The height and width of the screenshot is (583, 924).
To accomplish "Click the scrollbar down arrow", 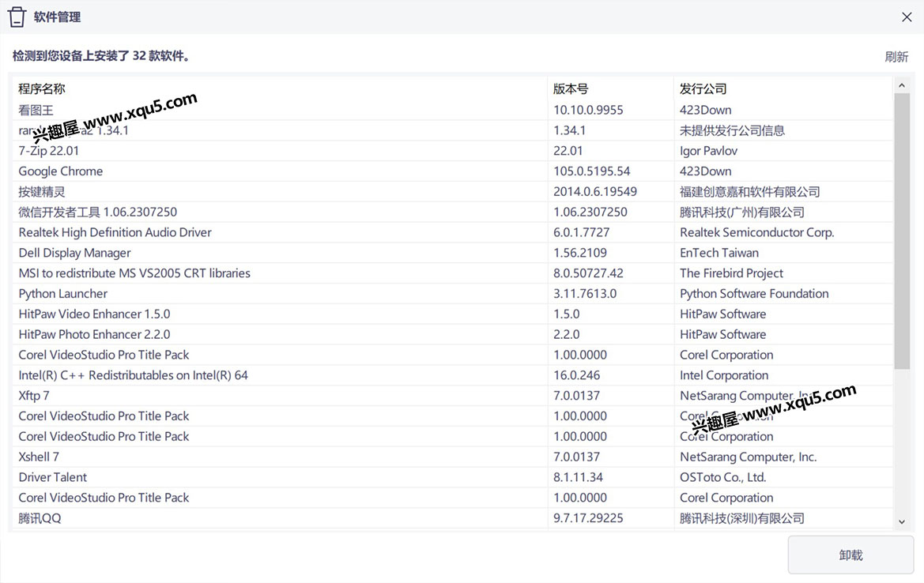I will pyautogui.click(x=902, y=521).
